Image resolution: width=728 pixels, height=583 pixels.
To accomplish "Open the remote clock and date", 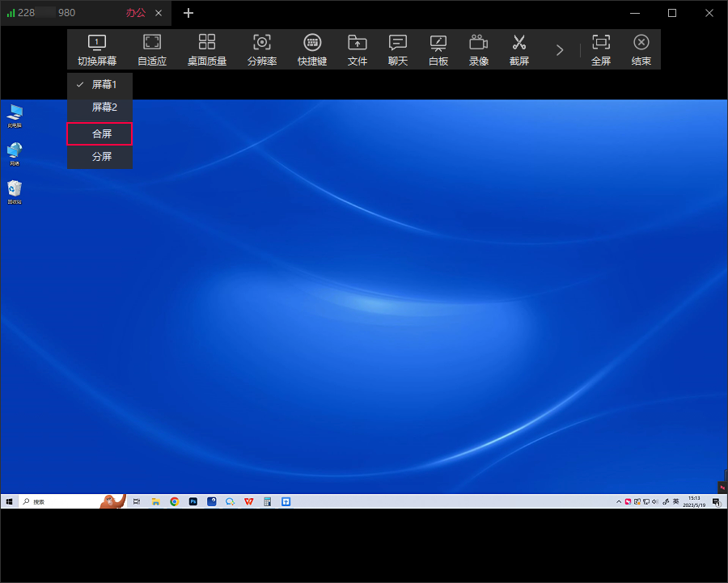I will coord(694,502).
